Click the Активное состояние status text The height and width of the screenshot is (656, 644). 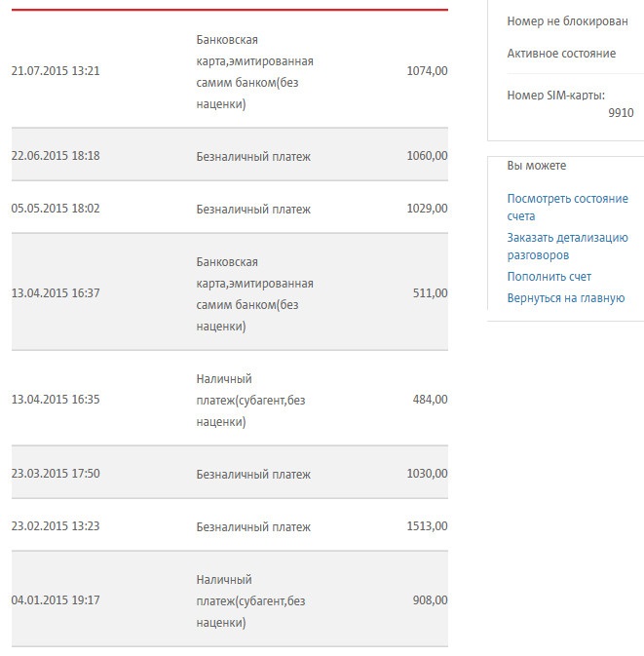pyautogui.click(x=561, y=54)
